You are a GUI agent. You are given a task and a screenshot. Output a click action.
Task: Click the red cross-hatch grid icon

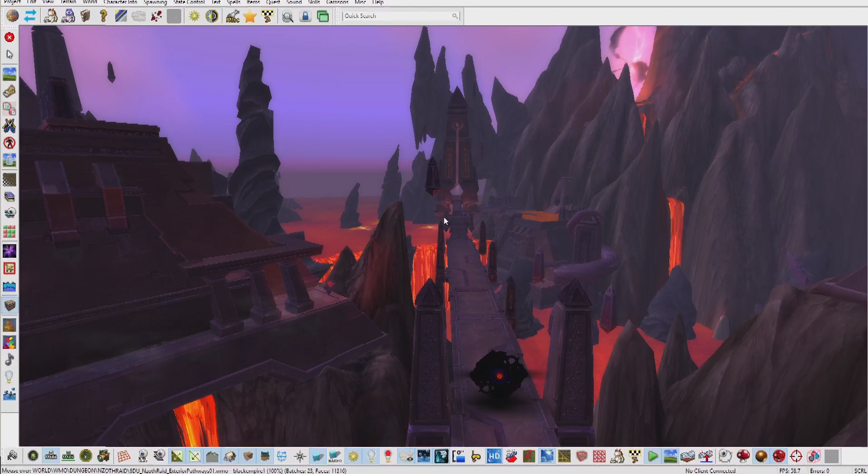pos(599,456)
